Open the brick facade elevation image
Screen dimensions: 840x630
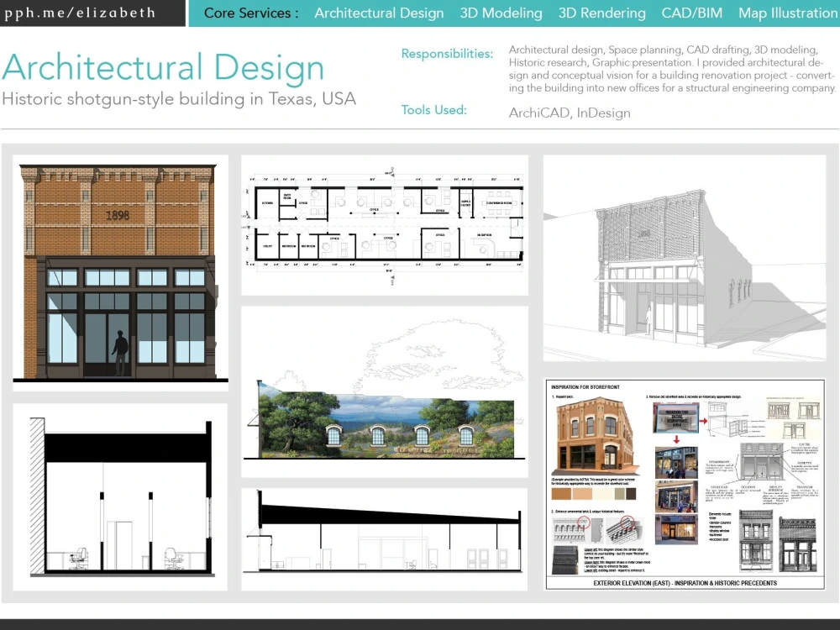(120, 273)
